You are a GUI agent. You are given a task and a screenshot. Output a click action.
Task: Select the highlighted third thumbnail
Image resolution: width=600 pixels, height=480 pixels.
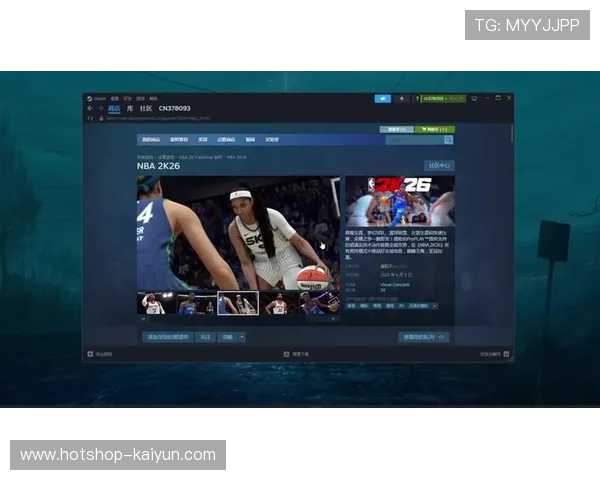click(x=238, y=303)
